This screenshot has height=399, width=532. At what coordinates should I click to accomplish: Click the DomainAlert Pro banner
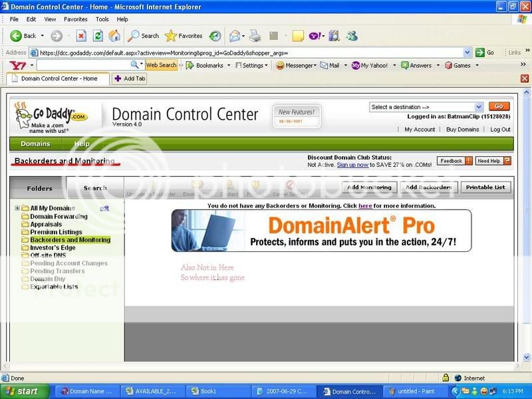click(x=321, y=231)
